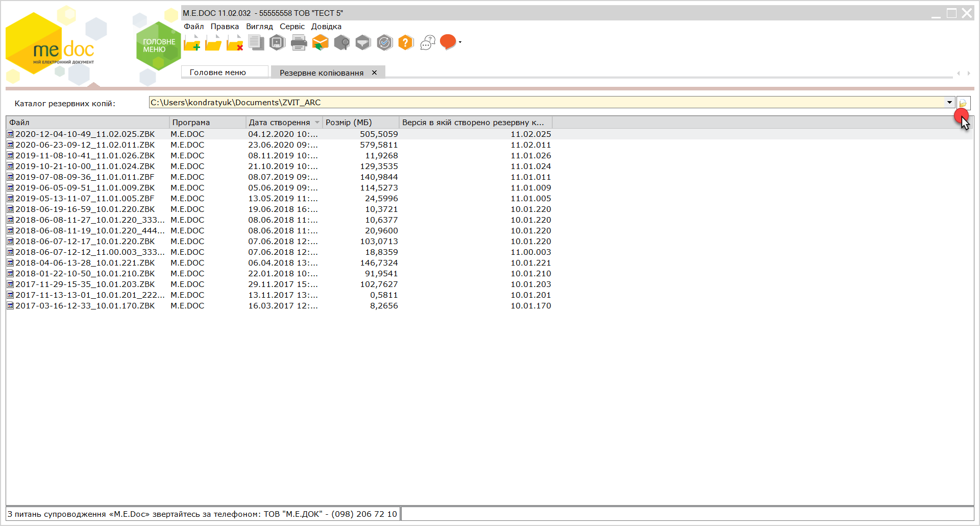The width and height of the screenshot is (980, 526).
Task: Click version cell 11.00.003
Action: pos(531,252)
